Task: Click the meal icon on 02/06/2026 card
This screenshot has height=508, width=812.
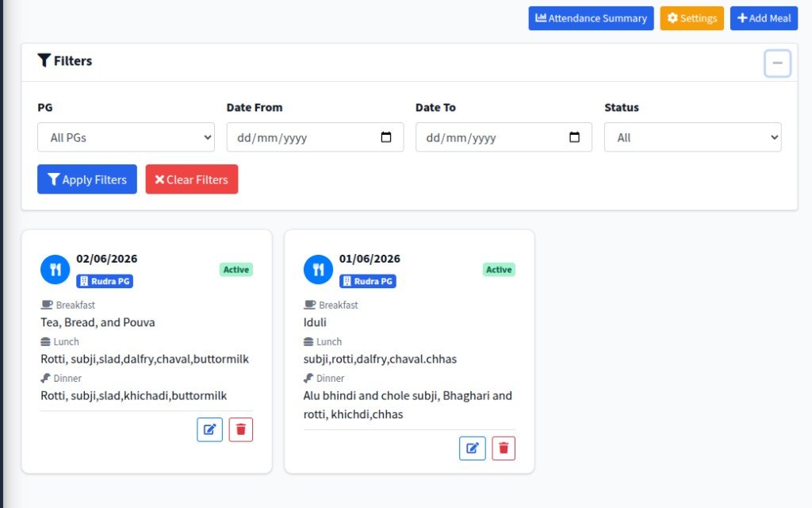Action: click(55, 270)
